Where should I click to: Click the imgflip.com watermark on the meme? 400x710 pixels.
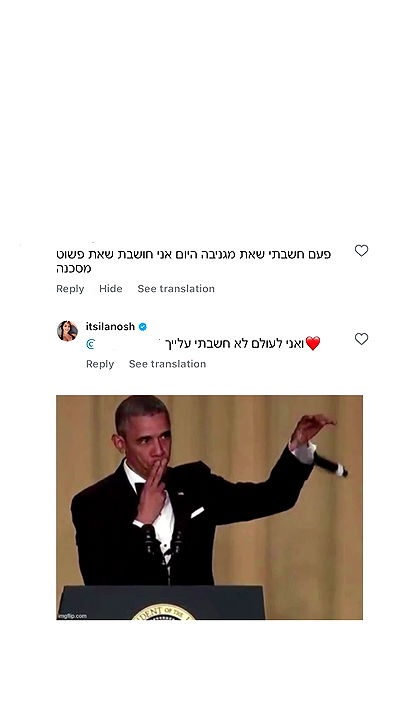72,616
